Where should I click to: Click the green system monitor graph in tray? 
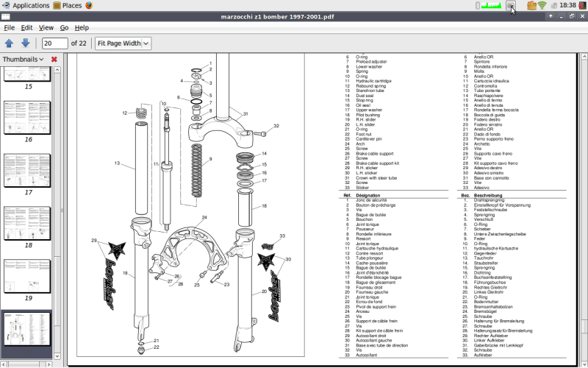(x=491, y=5)
